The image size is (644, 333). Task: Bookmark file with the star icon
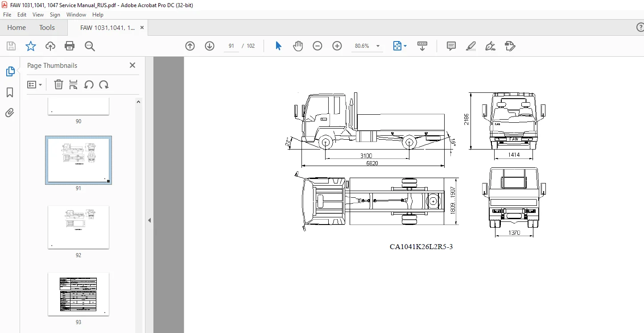31,46
